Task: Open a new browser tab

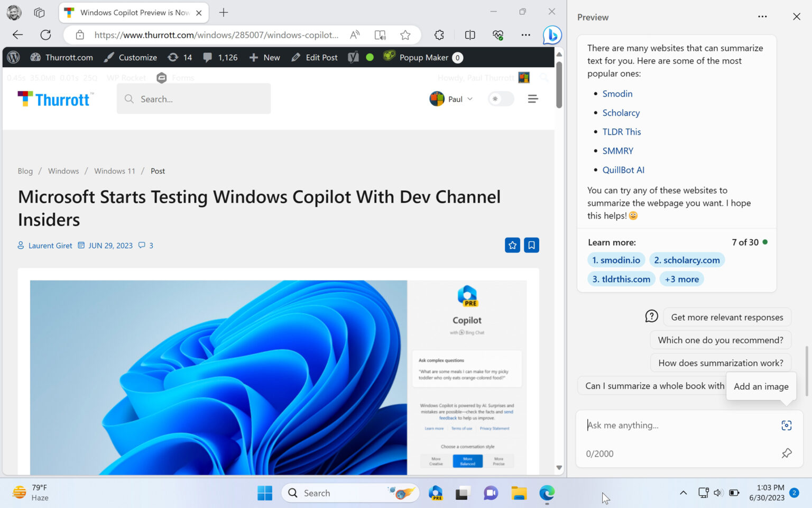Action: pos(224,12)
